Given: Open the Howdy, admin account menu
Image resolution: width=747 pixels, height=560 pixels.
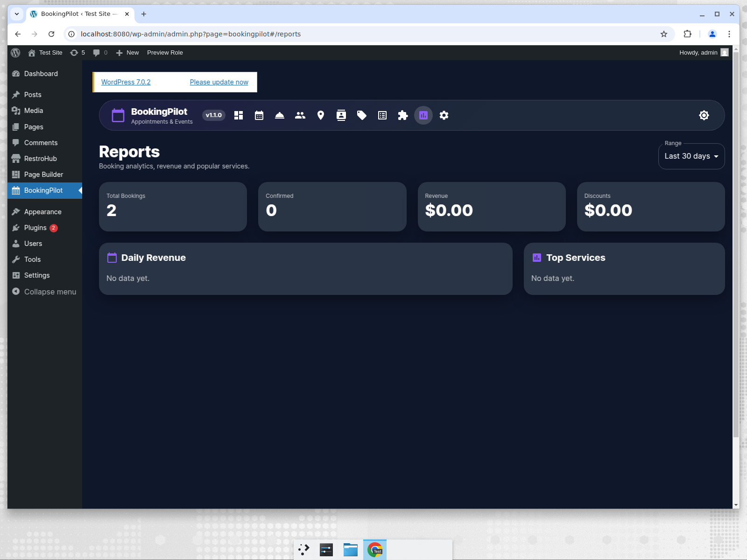Looking at the screenshot, I should (704, 53).
